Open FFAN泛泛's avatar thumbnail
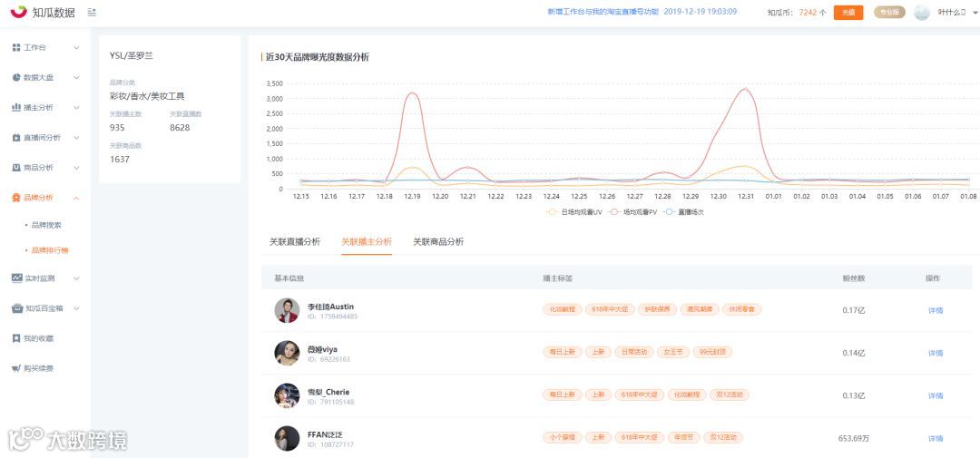The width and height of the screenshot is (980, 458). point(287,438)
